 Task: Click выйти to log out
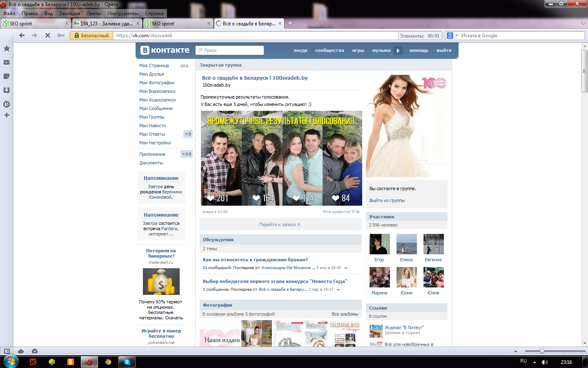click(444, 50)
